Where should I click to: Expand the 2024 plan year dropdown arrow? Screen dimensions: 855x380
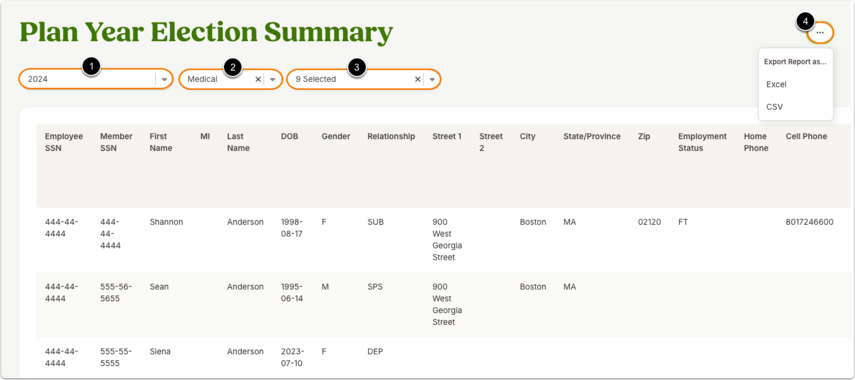(164, 79)
